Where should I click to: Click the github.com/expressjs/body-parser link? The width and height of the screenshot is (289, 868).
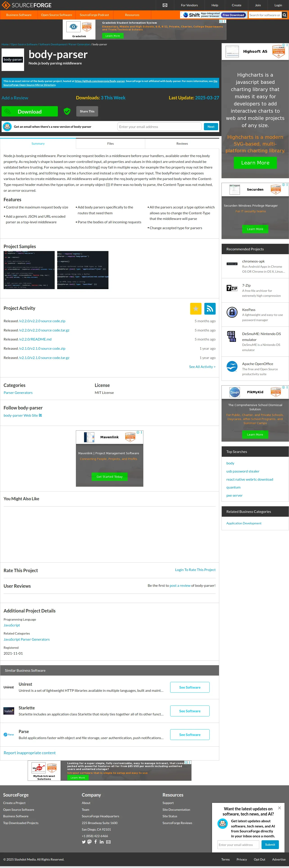click(100, 81)
